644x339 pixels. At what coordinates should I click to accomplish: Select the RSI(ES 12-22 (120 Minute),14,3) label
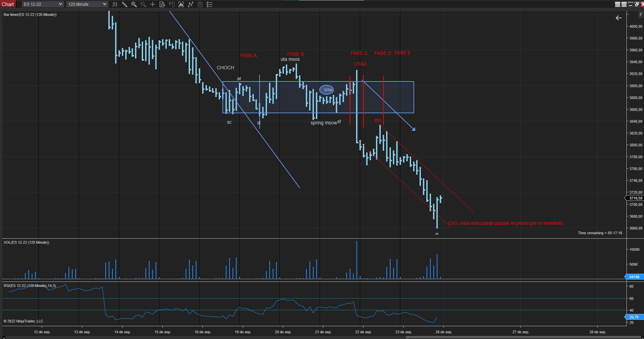(30, 285)
